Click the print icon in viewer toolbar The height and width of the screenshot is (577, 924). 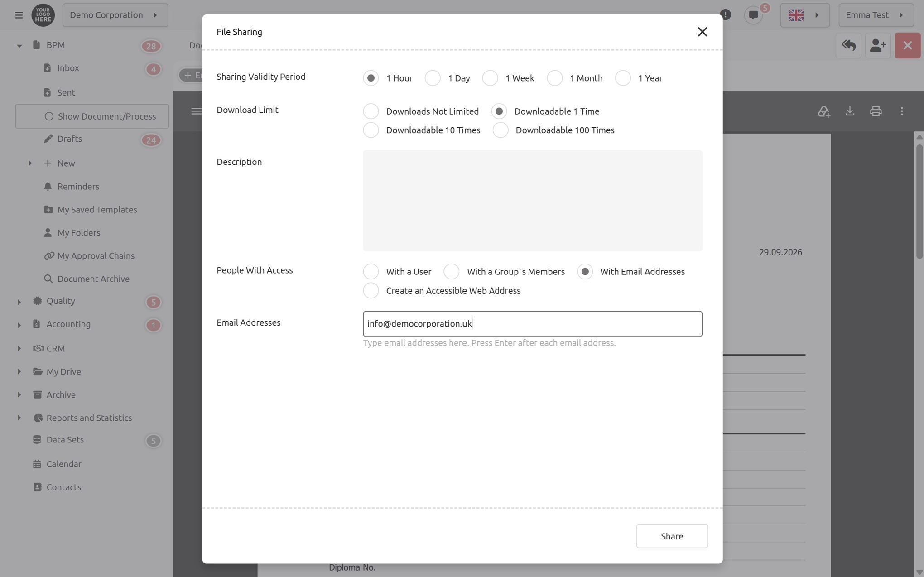(876, 111)
